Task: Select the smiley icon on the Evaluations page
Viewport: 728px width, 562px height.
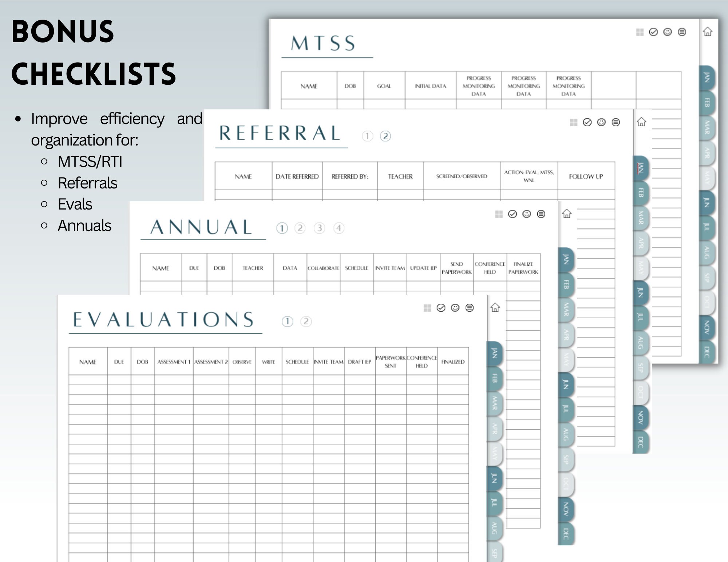Action: 455,307
